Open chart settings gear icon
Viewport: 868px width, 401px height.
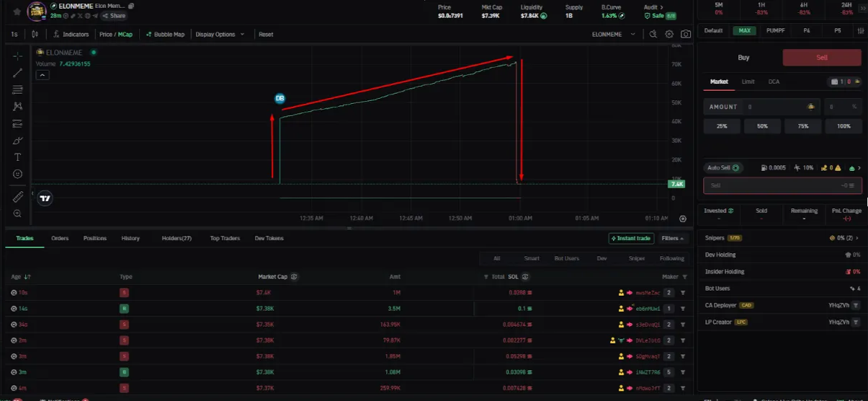click(669, 34)
